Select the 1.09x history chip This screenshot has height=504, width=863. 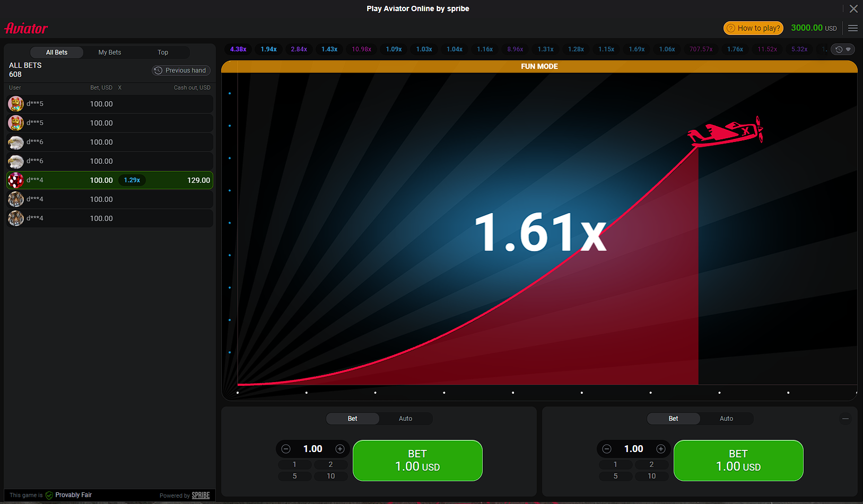coord(394,49)
